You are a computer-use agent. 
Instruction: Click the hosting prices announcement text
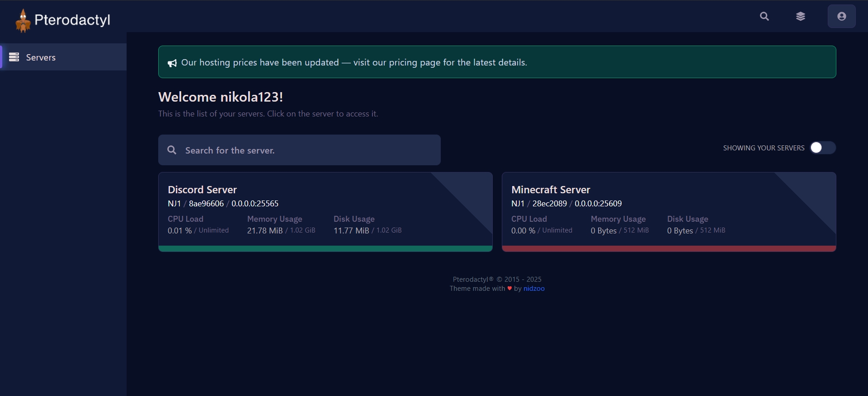354,62
